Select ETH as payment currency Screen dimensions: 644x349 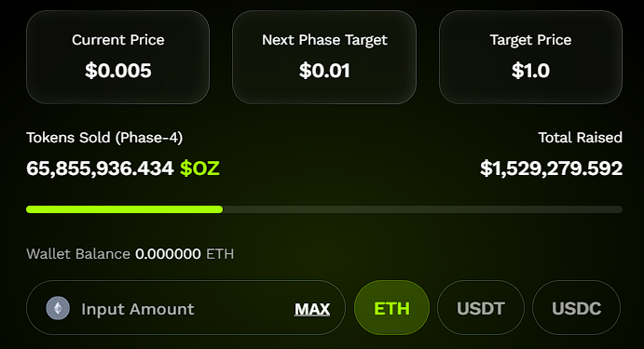[x=391, y=308]
